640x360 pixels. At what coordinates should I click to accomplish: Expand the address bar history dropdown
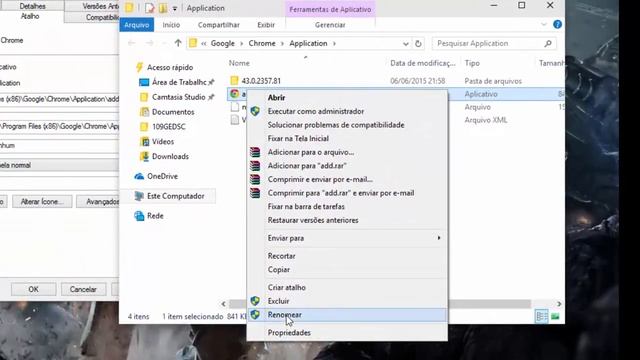pyautogui.click(x=405, y=44)
